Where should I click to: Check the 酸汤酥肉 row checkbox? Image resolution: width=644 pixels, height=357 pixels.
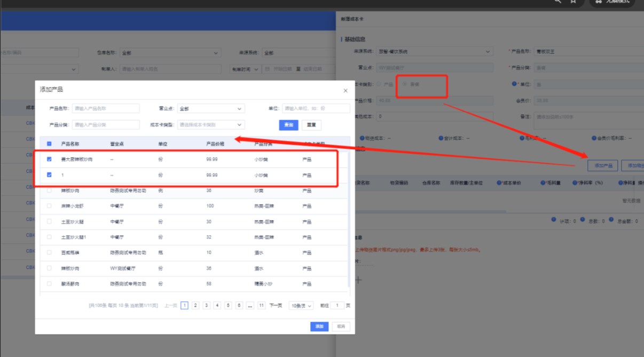pyautogui.click(x=49, y=284)
